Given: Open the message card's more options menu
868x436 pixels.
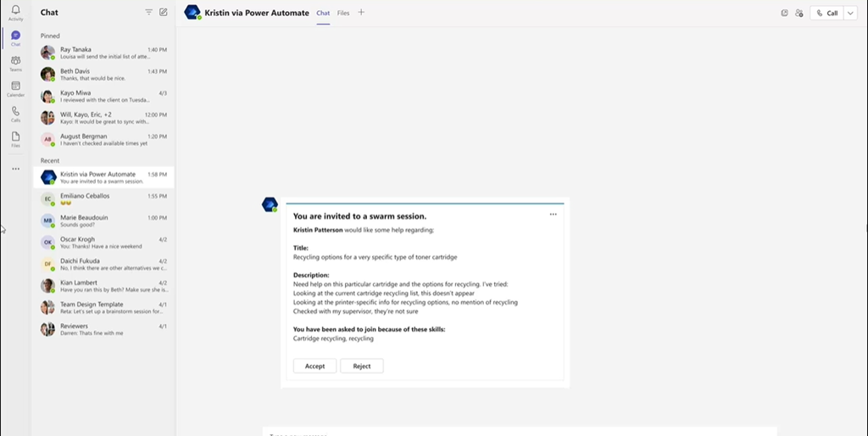Looking at the screenshot, I should point(553,215).
